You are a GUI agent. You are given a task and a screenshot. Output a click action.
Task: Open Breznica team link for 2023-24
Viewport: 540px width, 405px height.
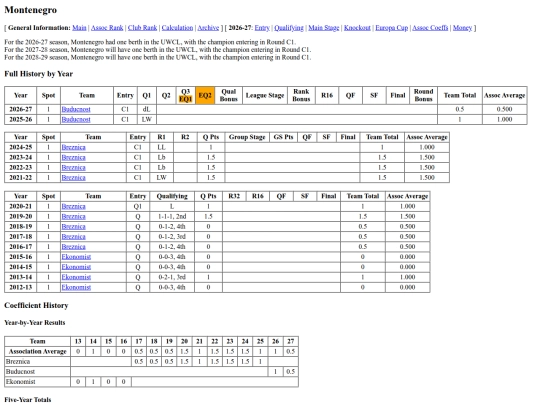73,157
